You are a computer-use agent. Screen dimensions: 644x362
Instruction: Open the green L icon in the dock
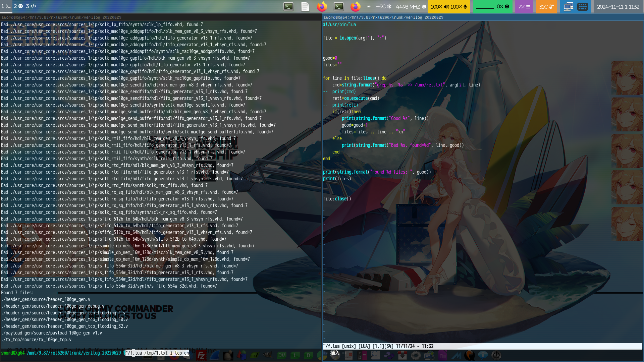[295, 355]
